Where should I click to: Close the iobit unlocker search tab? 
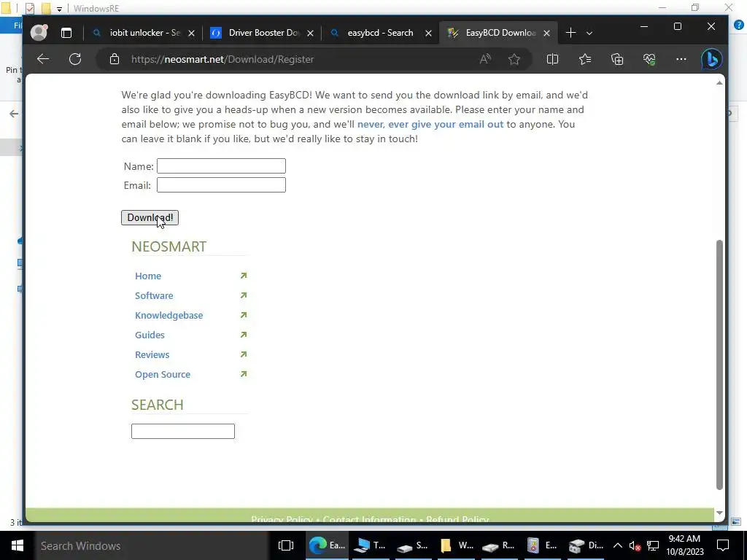click(x=191, y=33)
